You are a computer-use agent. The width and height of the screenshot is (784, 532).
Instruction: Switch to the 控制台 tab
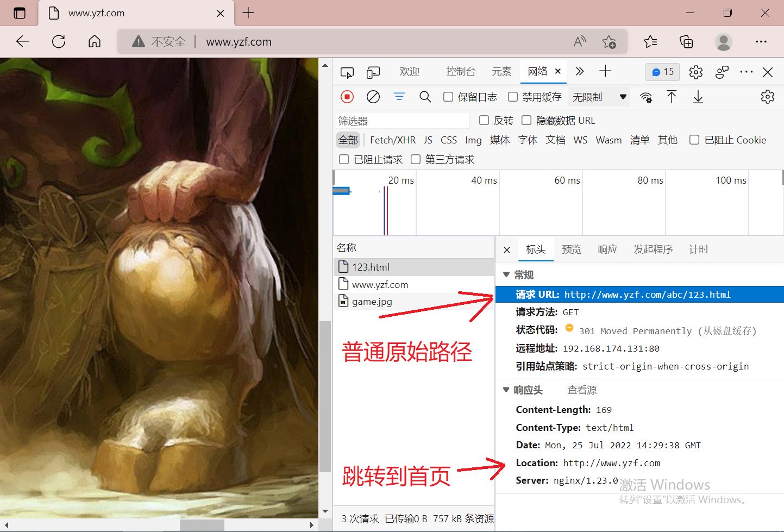point(461,71)
